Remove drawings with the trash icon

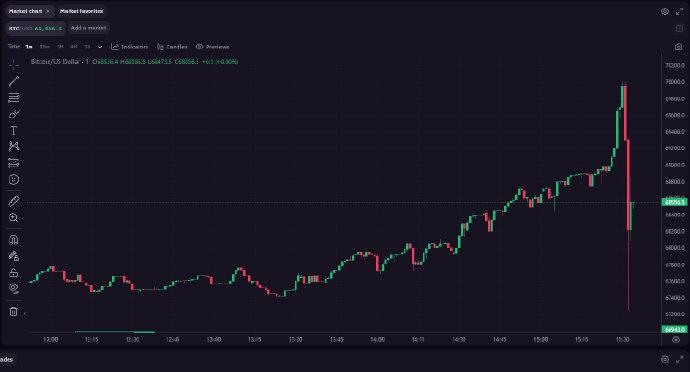[x=14, y=312]
